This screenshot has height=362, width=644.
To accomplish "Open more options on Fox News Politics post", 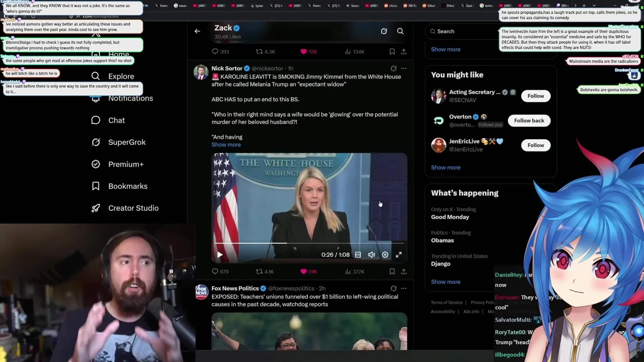I will coord(404,289).
